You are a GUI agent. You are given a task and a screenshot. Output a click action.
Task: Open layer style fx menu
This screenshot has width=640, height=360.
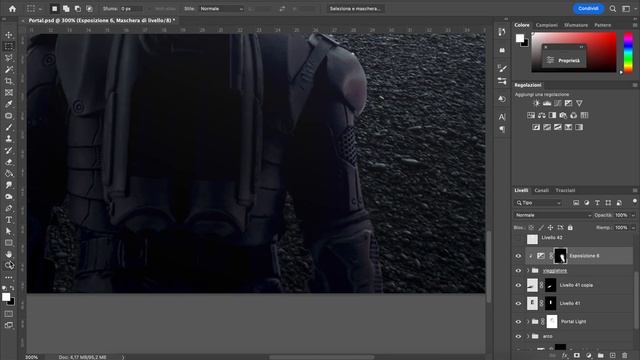pos(565,356)
